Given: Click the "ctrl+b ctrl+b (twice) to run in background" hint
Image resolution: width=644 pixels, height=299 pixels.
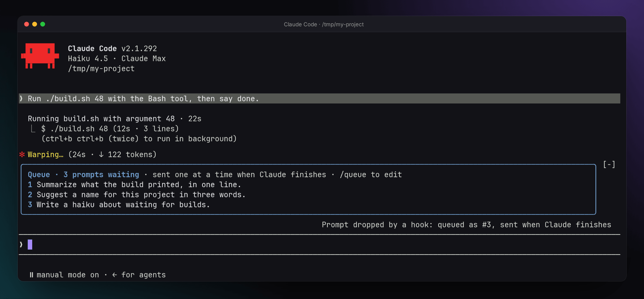Looking at the screenshot, I should coord(139,139).
